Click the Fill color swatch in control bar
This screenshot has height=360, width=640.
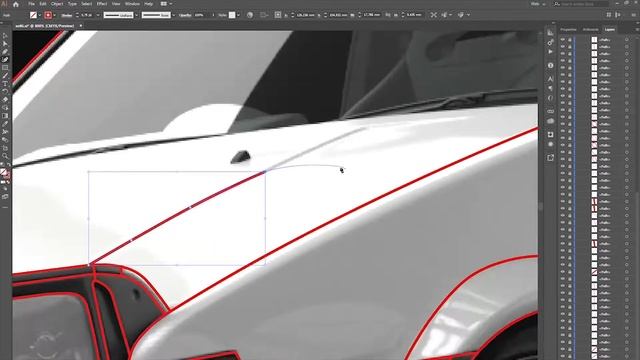click(33, 15)
